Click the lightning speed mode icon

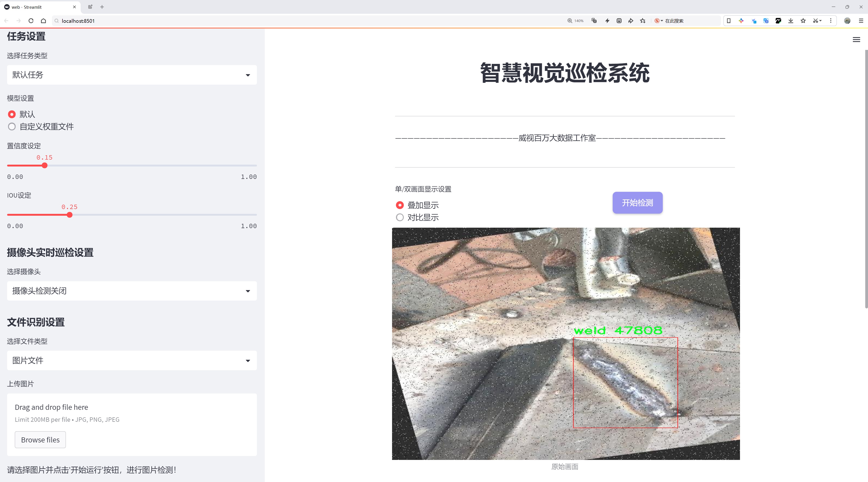pos(607,21)
